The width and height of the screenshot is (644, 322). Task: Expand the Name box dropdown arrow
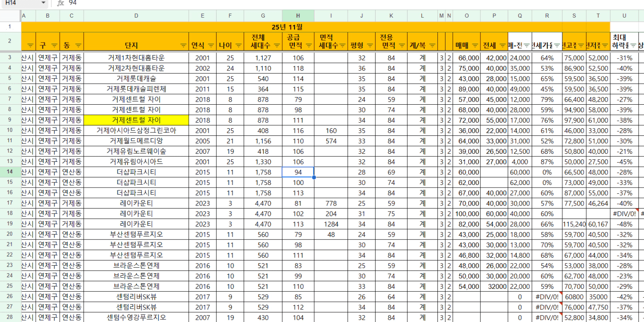click(43, 3)
